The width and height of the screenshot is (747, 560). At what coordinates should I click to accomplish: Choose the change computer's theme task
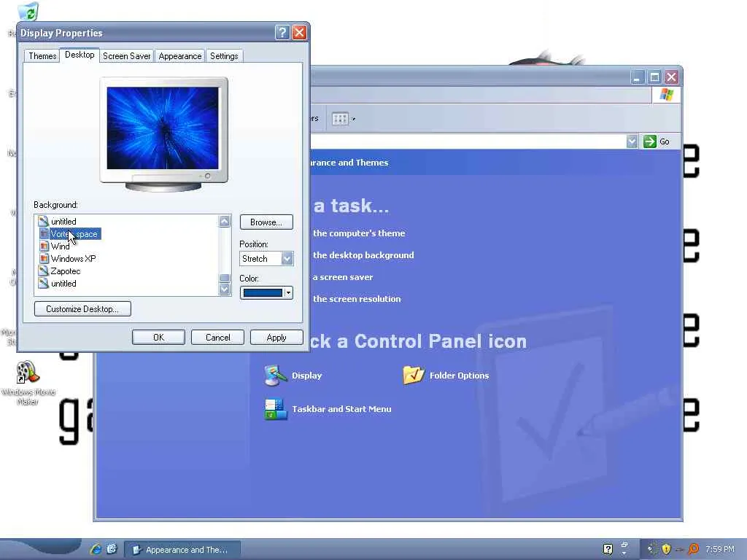tap(359, 233)
